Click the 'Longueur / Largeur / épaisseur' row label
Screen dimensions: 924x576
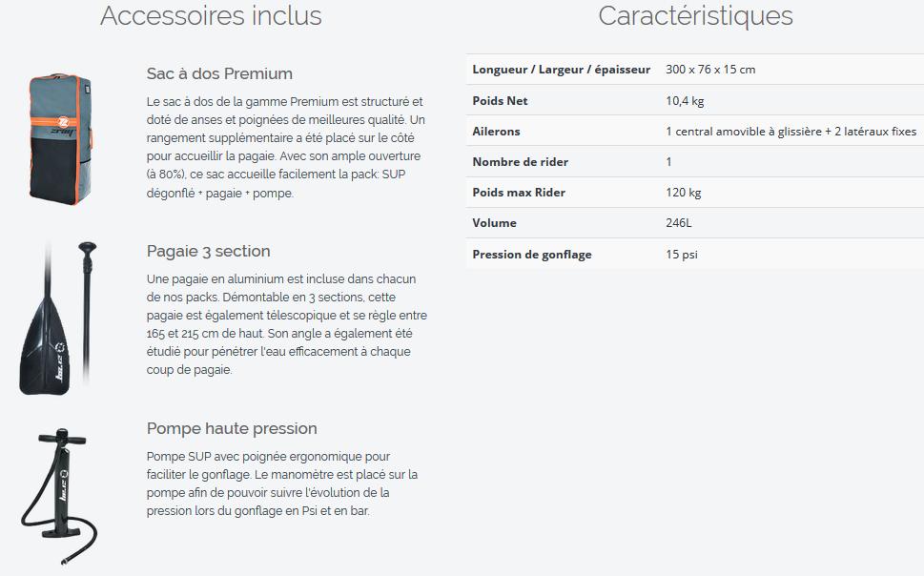click(x=561, y=70)
